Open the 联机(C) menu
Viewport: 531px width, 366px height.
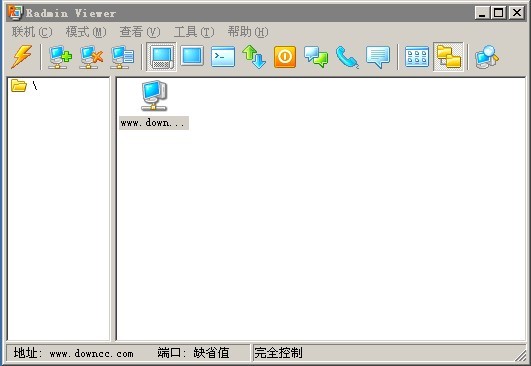point(32,32)
